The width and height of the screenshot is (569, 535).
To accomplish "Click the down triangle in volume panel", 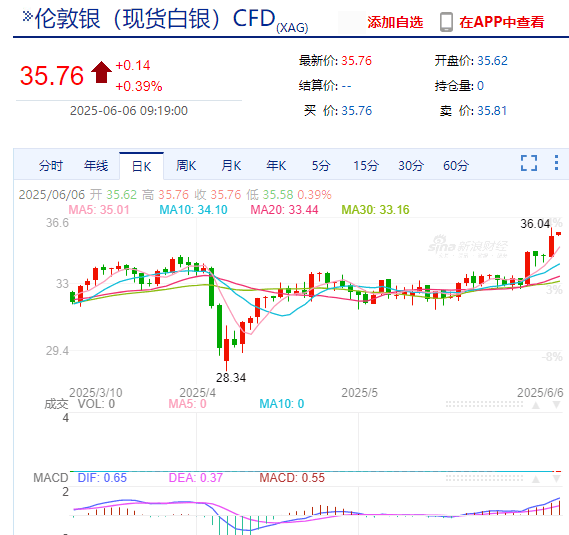I will pos(557,405).
